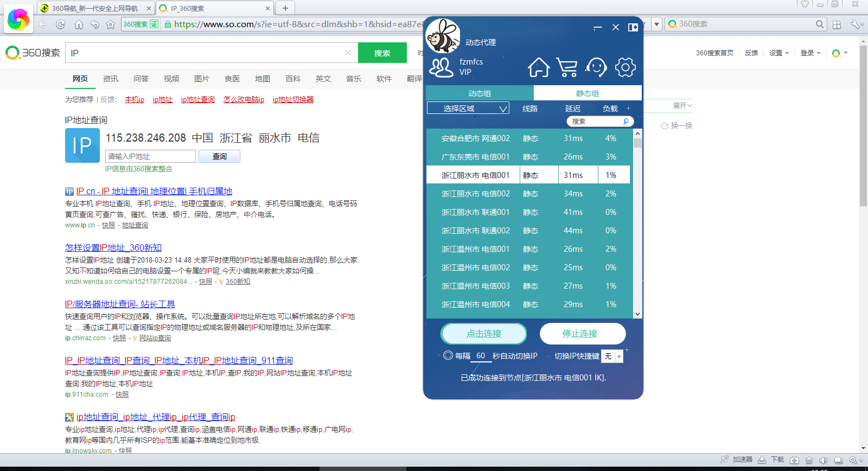Viewport: 868px width, 471px height.
Task: Open the 图片 search category
Action: pyautogui.click(x=202, y=79)
